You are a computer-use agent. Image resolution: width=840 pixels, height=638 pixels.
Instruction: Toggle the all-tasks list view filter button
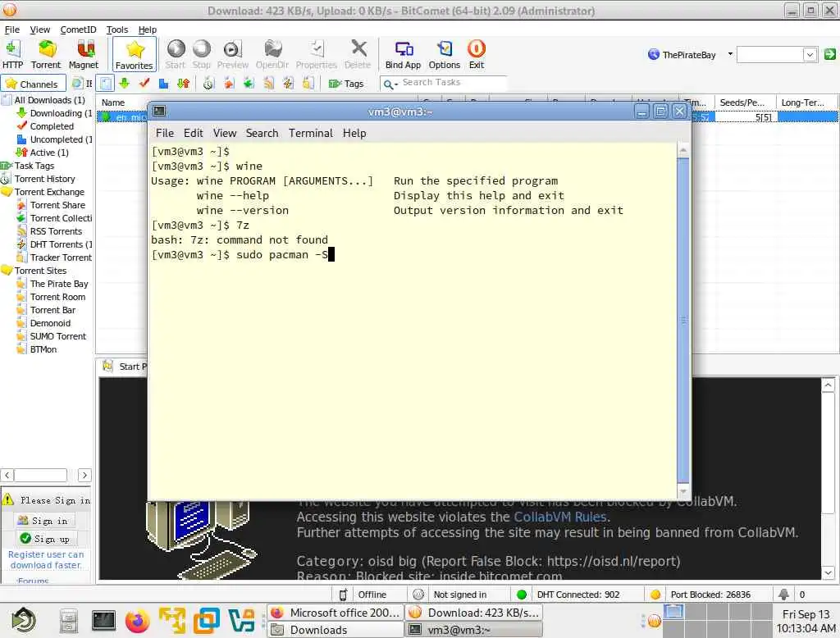click(106, 83)
